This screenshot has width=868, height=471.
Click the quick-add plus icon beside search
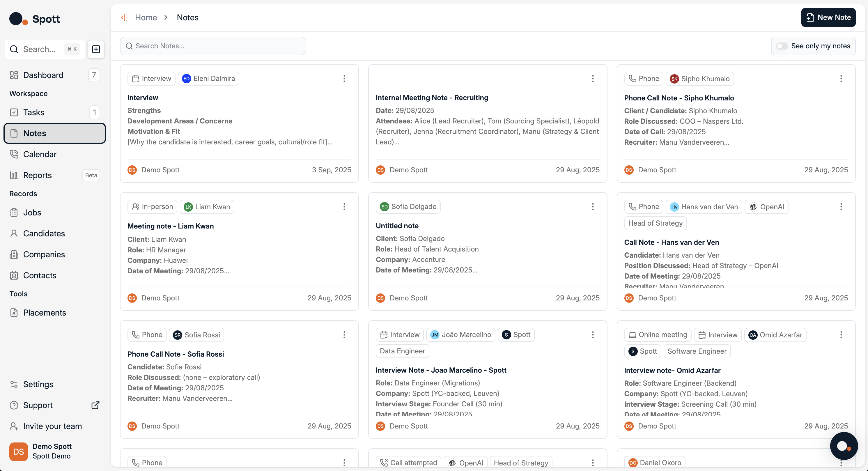(96, 49)
